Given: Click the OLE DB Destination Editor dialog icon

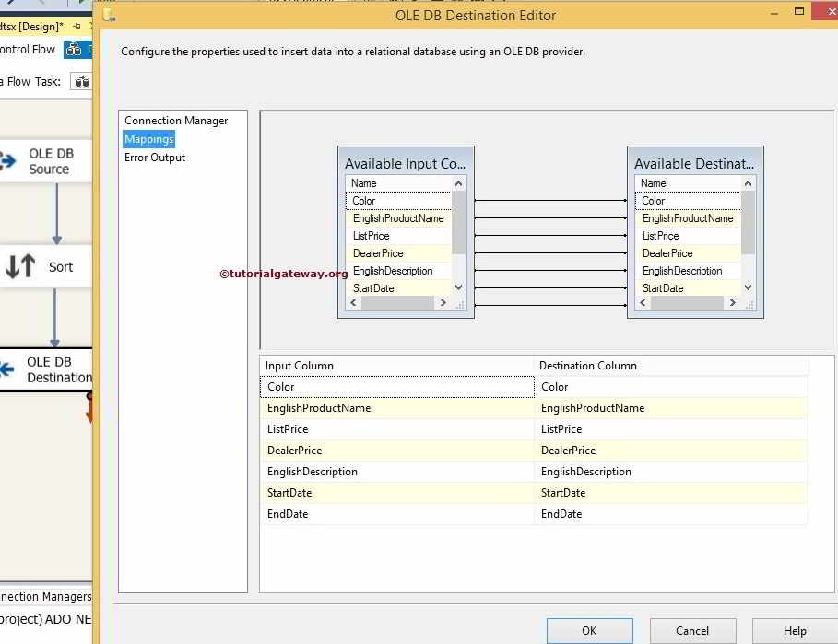Looking at the screenshot, I should [108, 15].
